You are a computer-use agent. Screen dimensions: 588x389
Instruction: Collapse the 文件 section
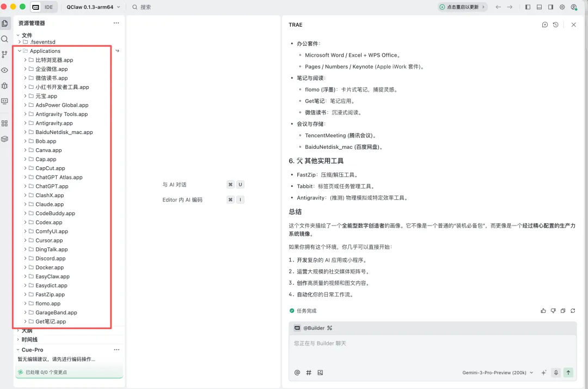[x=18, y=35]
